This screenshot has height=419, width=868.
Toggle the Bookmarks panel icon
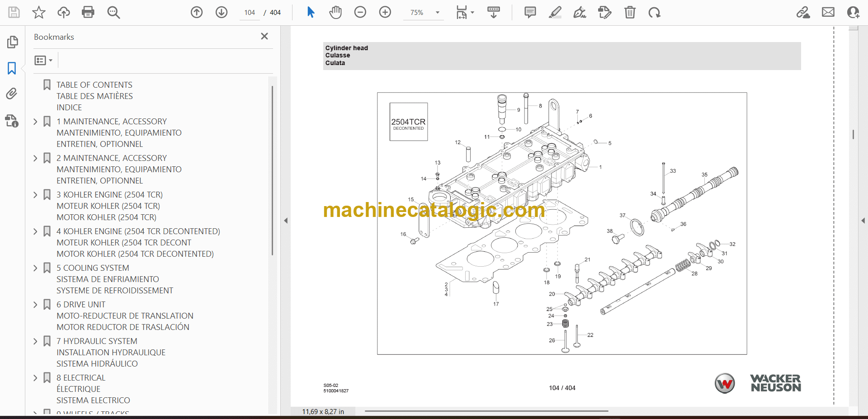pos(12,68)
